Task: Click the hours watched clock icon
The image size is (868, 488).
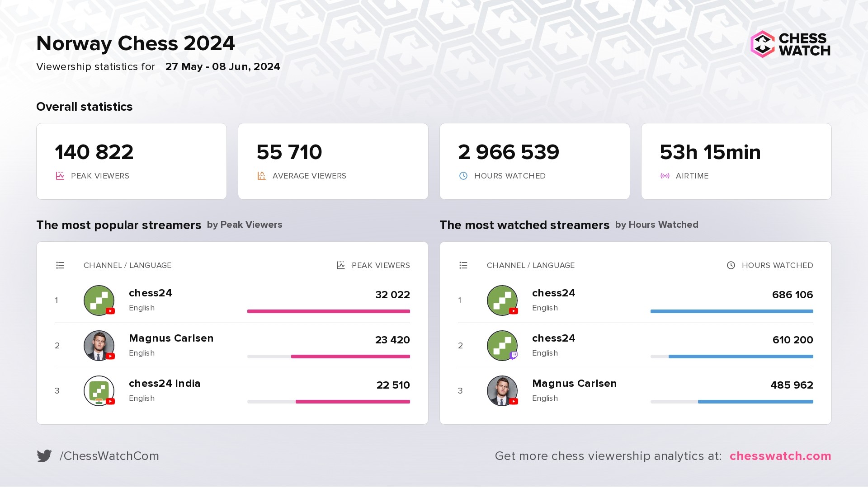Action: (463, 176)
